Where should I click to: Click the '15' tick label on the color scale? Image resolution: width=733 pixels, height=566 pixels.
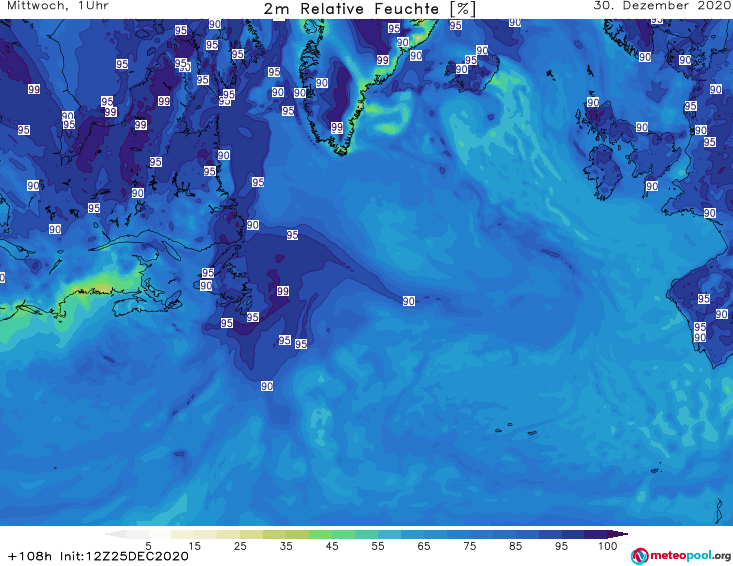(194, 546)
